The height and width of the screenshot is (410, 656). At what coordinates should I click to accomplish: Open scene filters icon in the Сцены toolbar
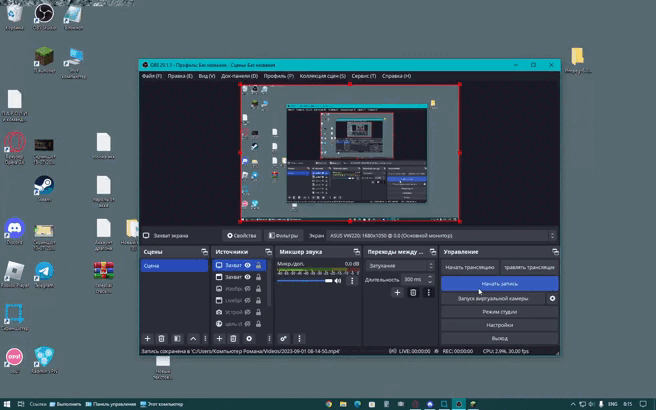tap(177, 338)
